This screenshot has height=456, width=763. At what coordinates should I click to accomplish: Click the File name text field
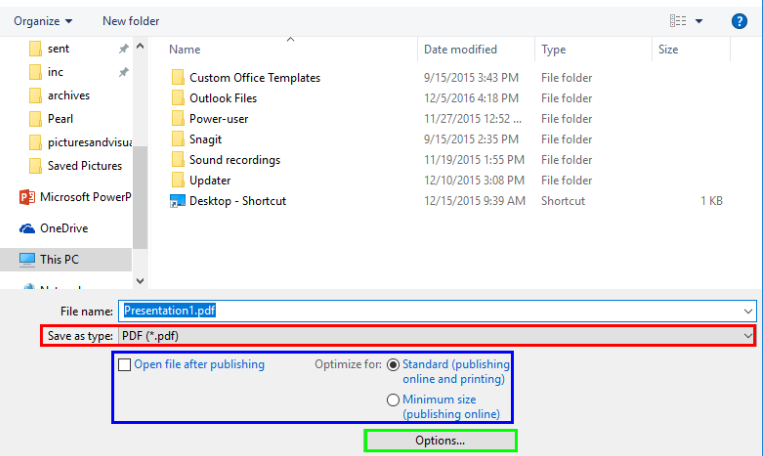(x=430, y=311)
